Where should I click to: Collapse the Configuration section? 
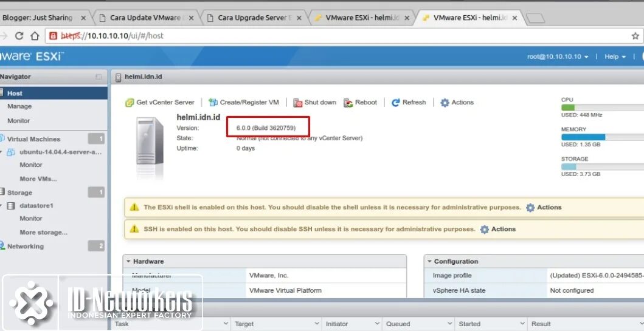coord(429,261)
